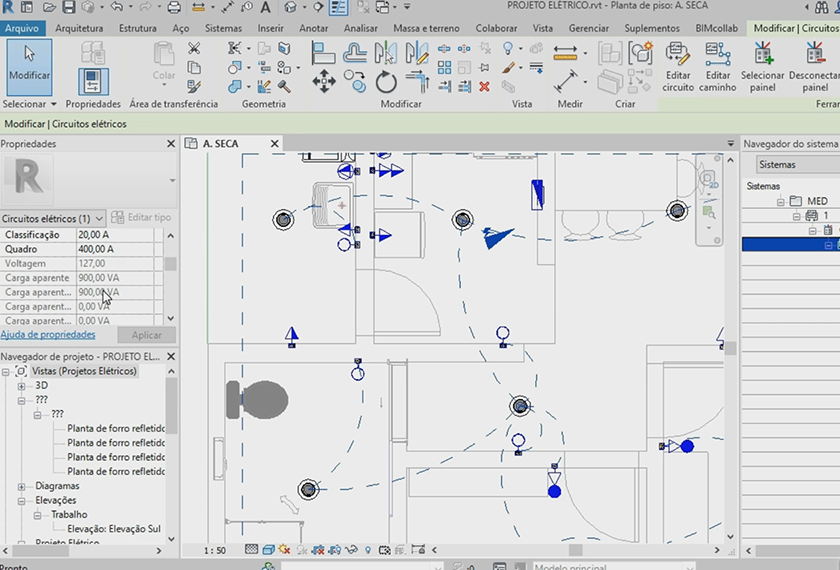This screenshot has width=840, height=570.
Task: Open the Circuitos elétricos type selector dropdown
Action: pyautogui.click(x=99, y=218)
